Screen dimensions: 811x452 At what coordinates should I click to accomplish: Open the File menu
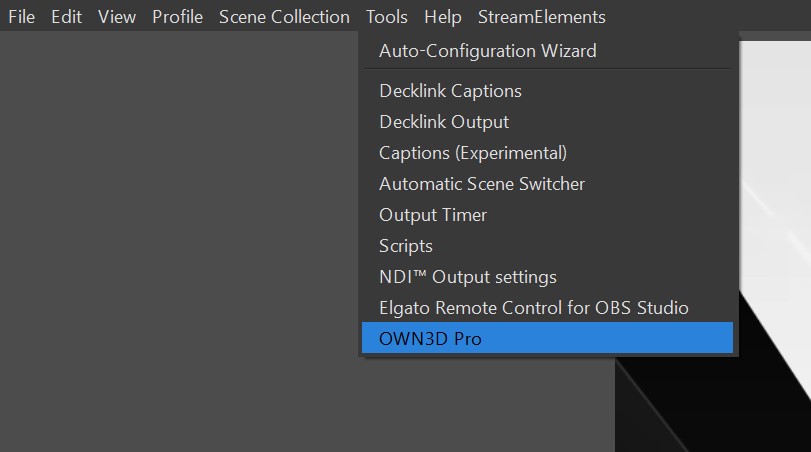(21, 17)
